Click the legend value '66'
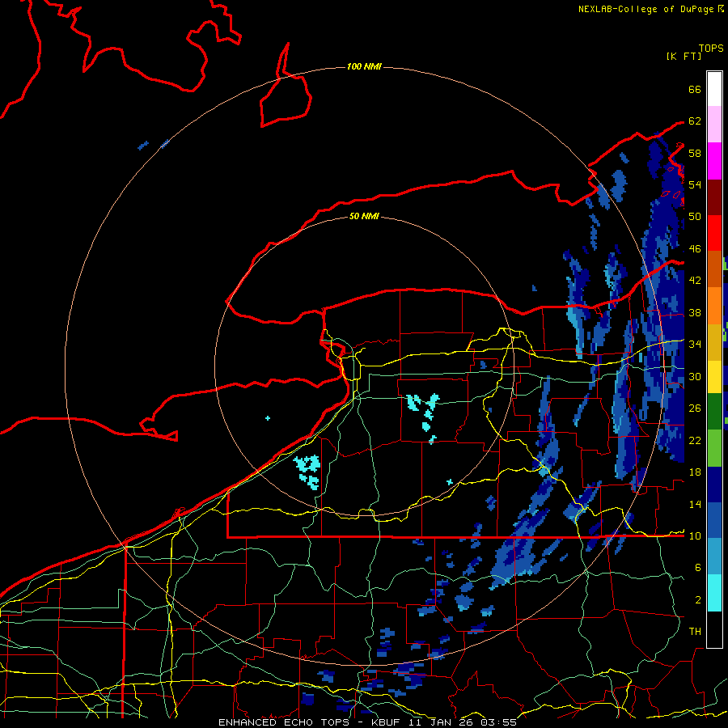This screenshot has height=728, width=728. (695, 89)
